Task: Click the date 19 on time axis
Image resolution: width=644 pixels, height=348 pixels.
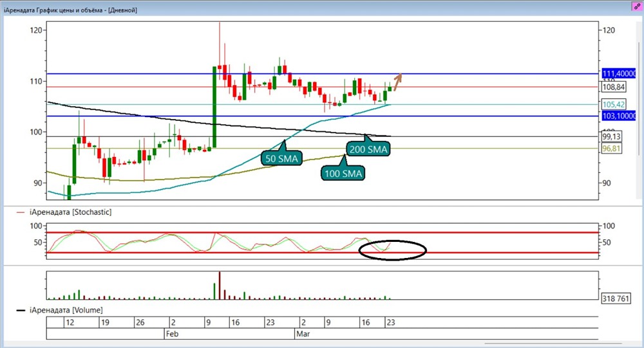Action: coord(105,322)
